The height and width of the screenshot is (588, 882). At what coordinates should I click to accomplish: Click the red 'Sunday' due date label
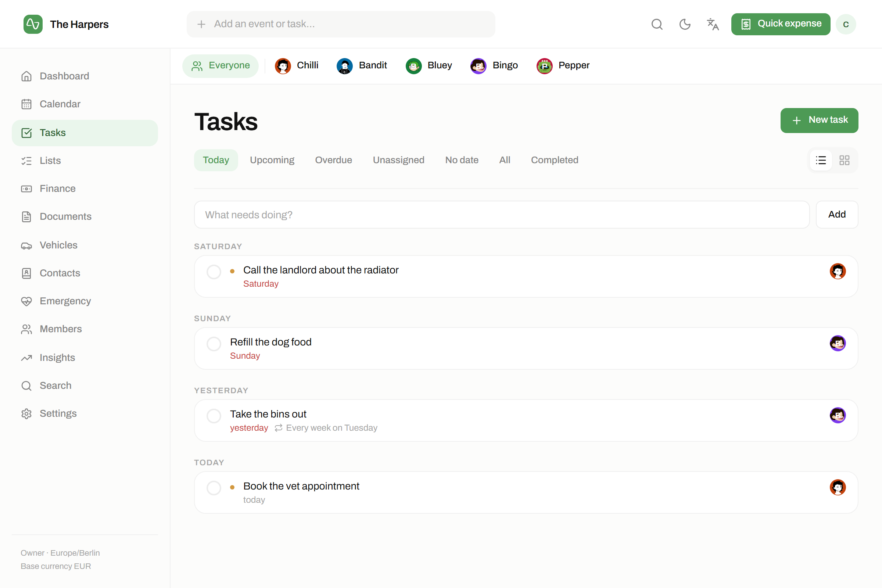click(245, 356)
